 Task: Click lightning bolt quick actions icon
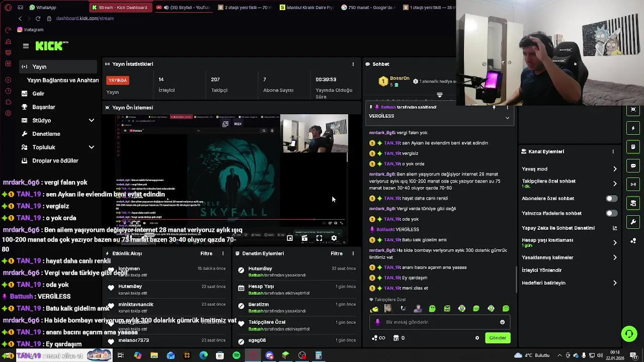(x=633, y=128)
